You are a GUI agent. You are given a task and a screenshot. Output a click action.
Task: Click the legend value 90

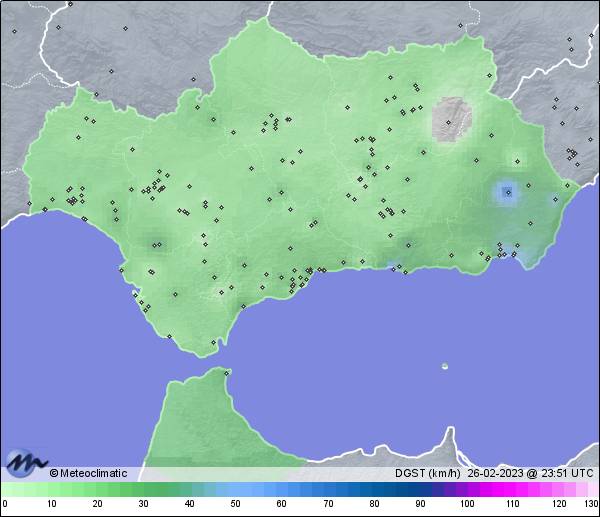click(x=420, y=504)
